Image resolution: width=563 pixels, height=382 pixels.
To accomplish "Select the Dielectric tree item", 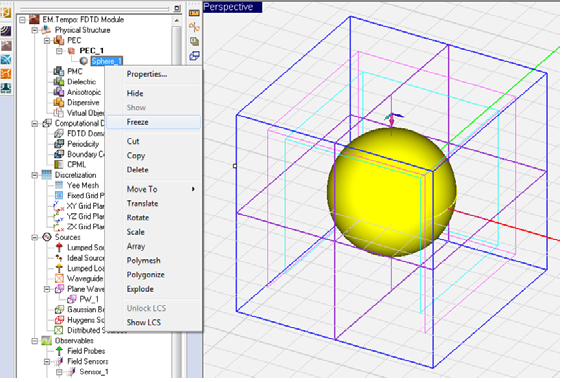I will point(82,82).
